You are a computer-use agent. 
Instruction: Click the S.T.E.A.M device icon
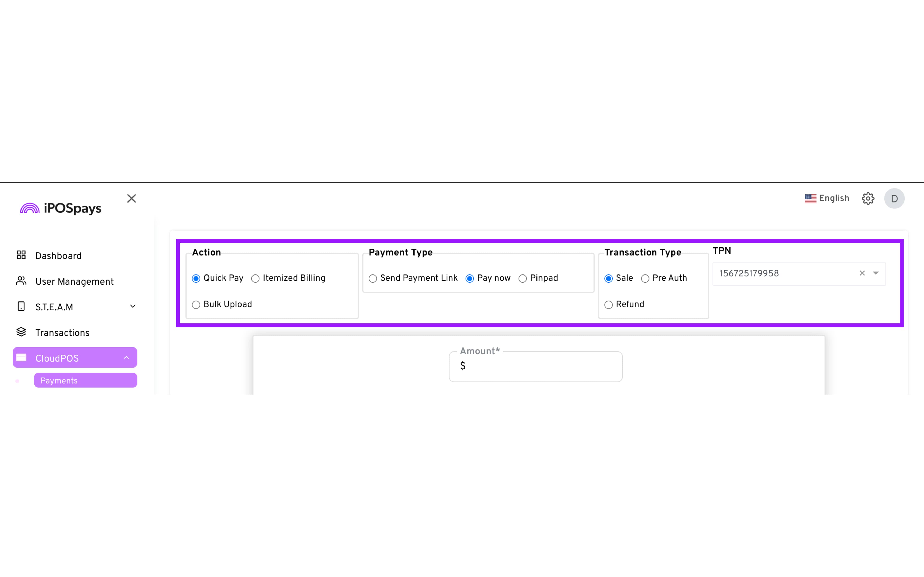click(21, 307)
